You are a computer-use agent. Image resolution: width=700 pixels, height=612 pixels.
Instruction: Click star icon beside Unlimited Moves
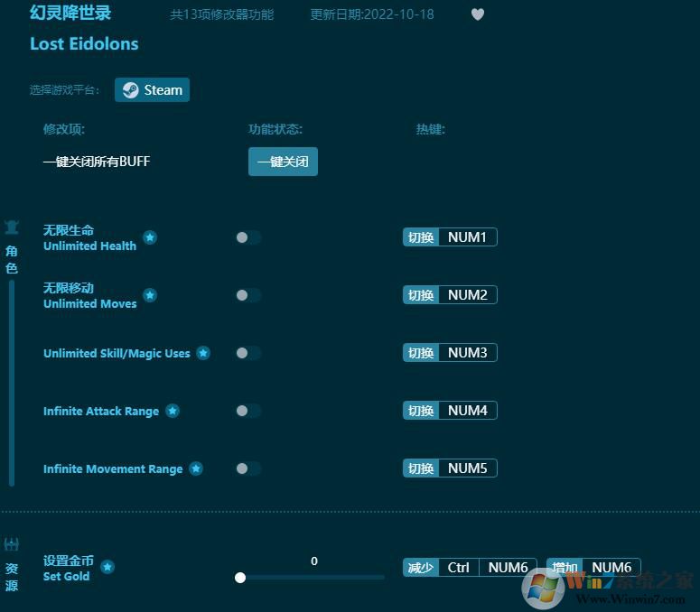pos(150,295)
